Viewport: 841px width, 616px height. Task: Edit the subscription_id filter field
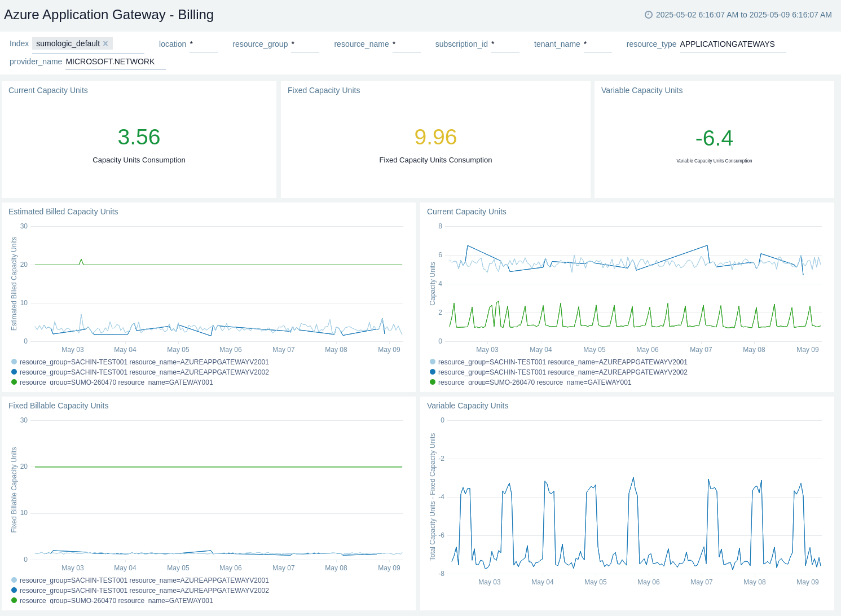click(x=505, y=44)
